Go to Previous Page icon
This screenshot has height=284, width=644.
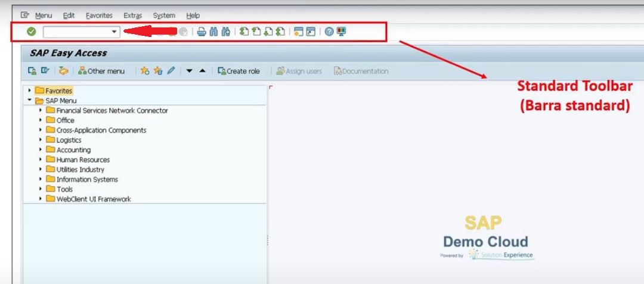[256, 32]
